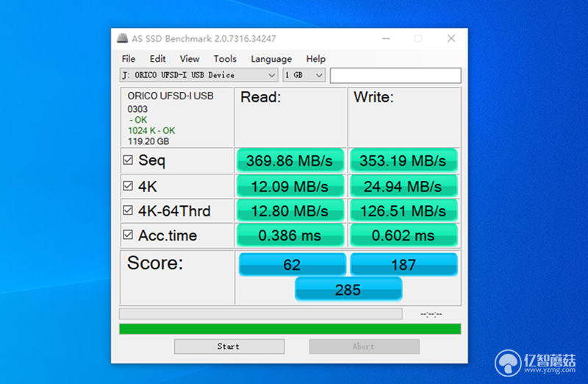This screenshot has height=384, width=588.
Task: Toggle the 4K-64Thrd test checkbox
Action: (x=128, y=210)
